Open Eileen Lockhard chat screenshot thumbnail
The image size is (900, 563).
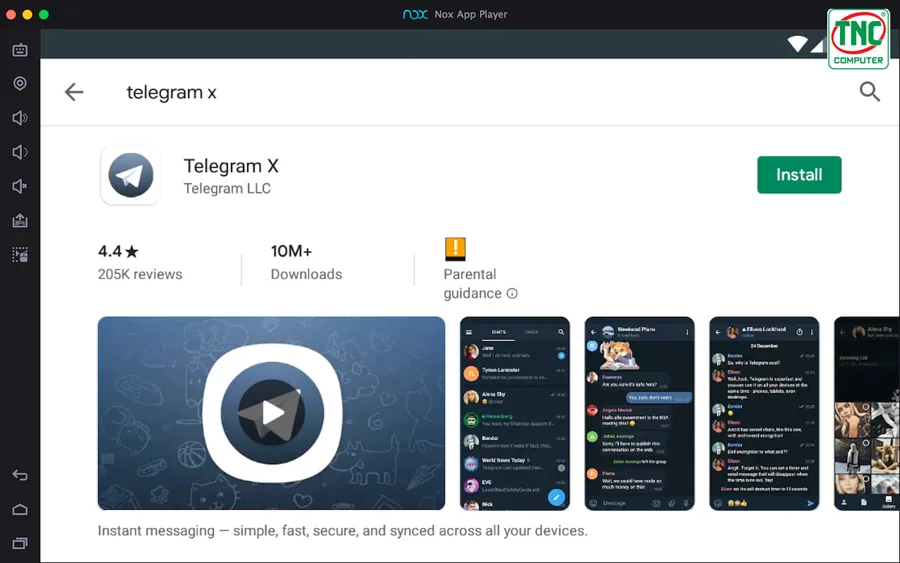click(x=764, y=413)
